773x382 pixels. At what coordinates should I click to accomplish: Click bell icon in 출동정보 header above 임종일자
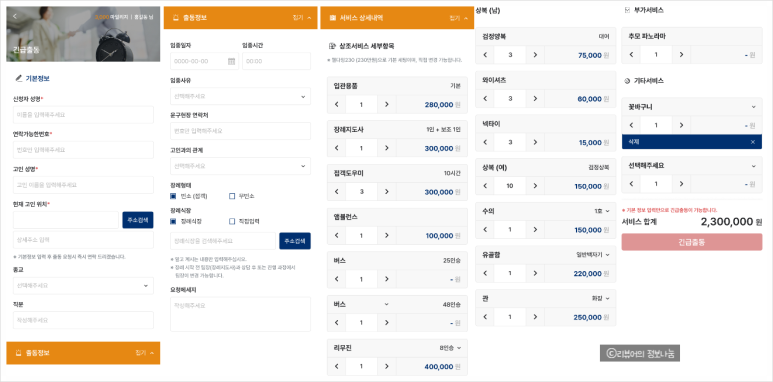pyautogui.click(x=176, y=18)
